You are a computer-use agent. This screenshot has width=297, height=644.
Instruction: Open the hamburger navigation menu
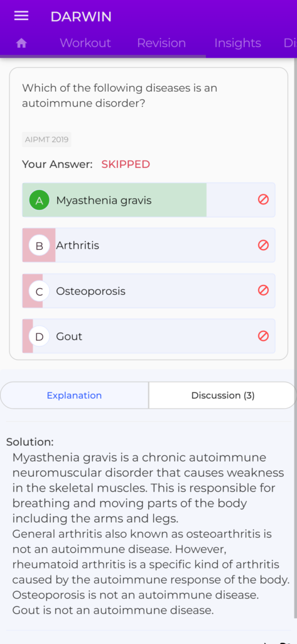point(21,16)
